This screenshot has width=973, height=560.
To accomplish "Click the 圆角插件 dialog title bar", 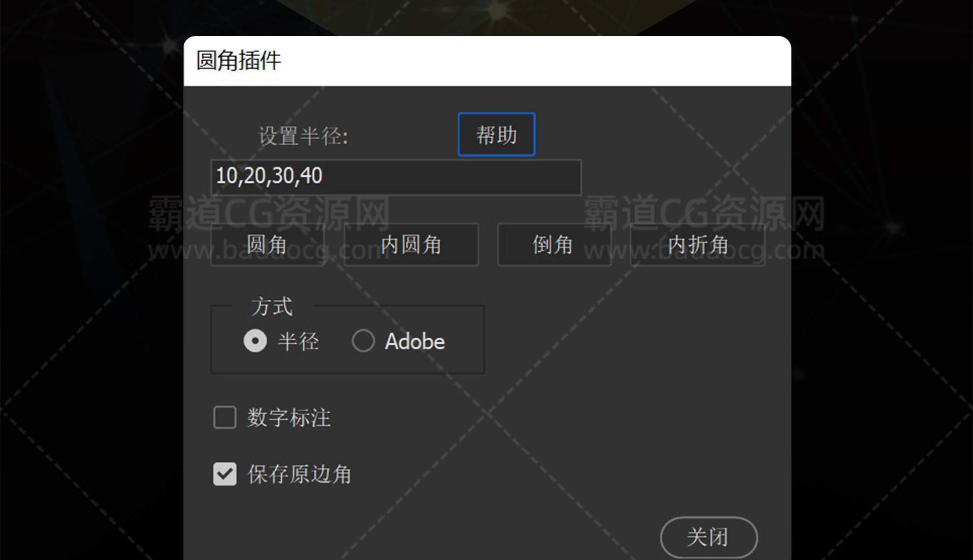I will pos(238,61).
